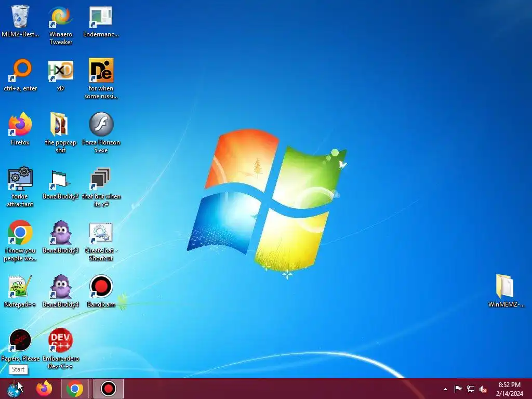Switch to Chrome in the taskbar
Screen dimensions: 532x399
(75, 389)
